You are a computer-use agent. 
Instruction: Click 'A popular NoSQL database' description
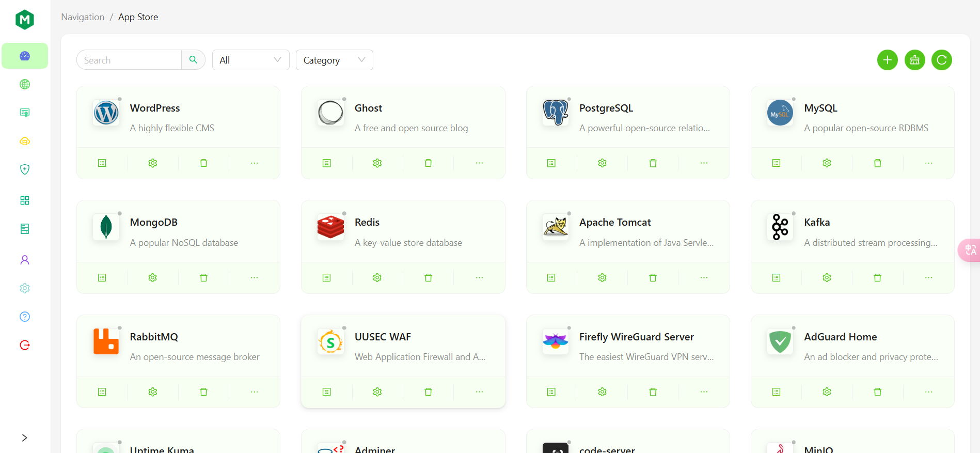(184, 243)
